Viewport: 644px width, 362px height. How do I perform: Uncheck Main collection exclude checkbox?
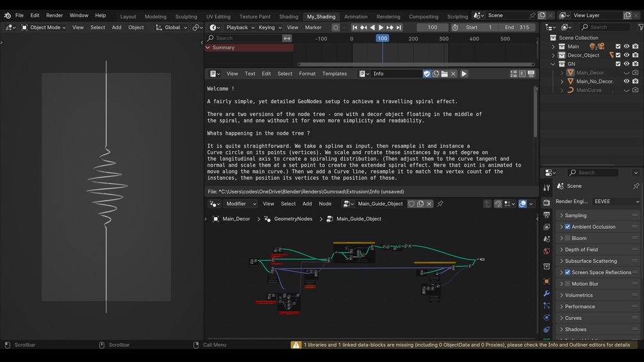click(618, 46)
